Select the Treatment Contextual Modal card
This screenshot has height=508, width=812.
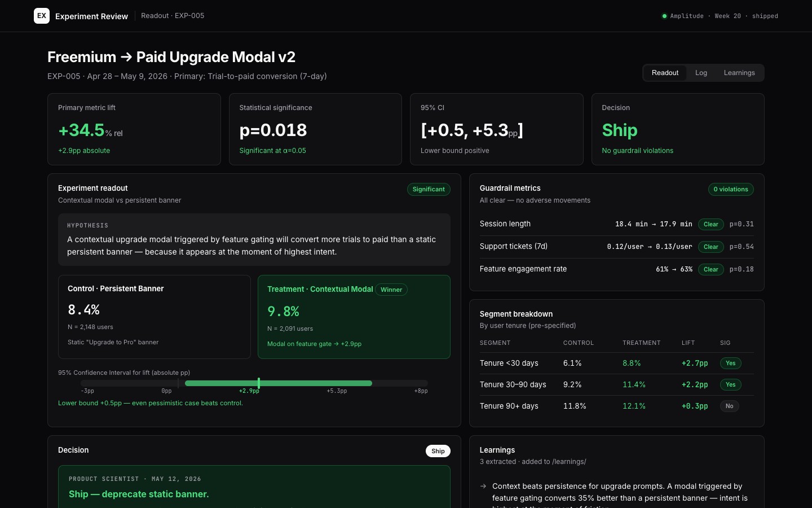tap(354, 317)
